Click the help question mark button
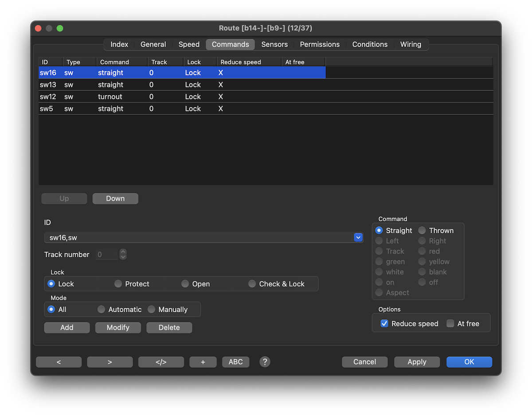 (265, 362)
